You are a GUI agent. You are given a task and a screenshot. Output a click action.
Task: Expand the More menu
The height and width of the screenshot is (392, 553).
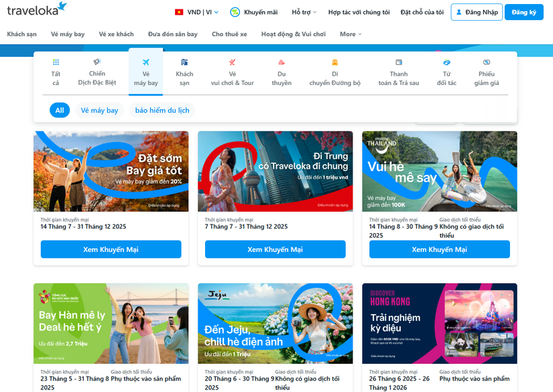click(351, 34)
